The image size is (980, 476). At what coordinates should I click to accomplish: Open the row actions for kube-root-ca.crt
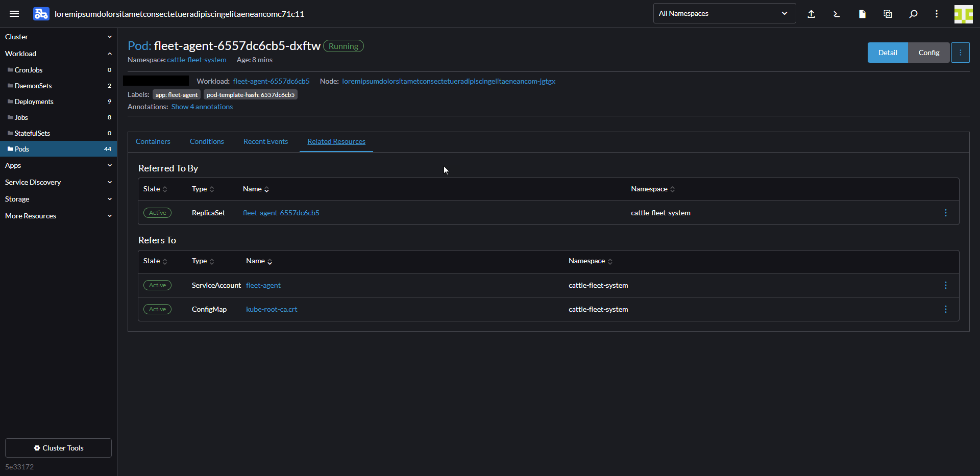point(946,309)
